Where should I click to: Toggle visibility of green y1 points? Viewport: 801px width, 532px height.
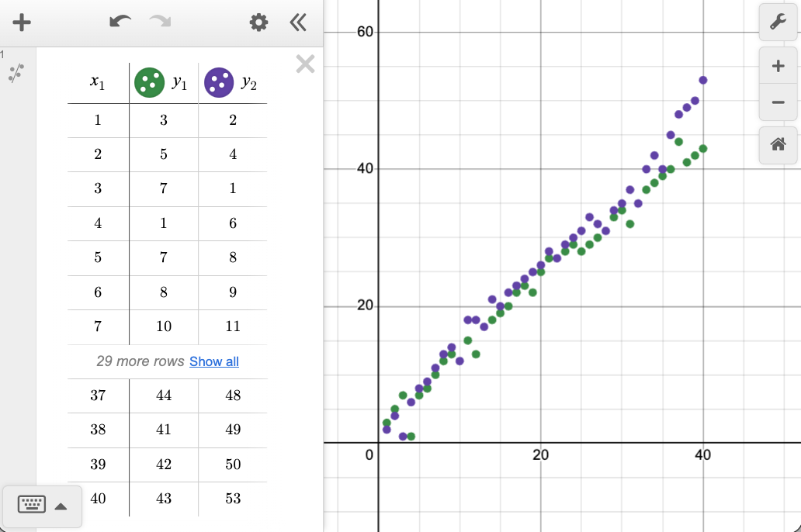pos(149,82)
